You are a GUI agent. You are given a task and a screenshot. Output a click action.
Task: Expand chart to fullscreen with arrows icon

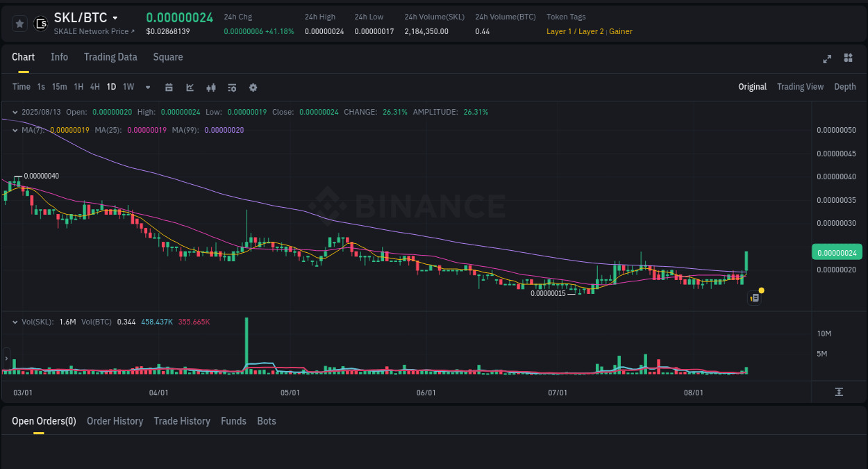[827, 59]
